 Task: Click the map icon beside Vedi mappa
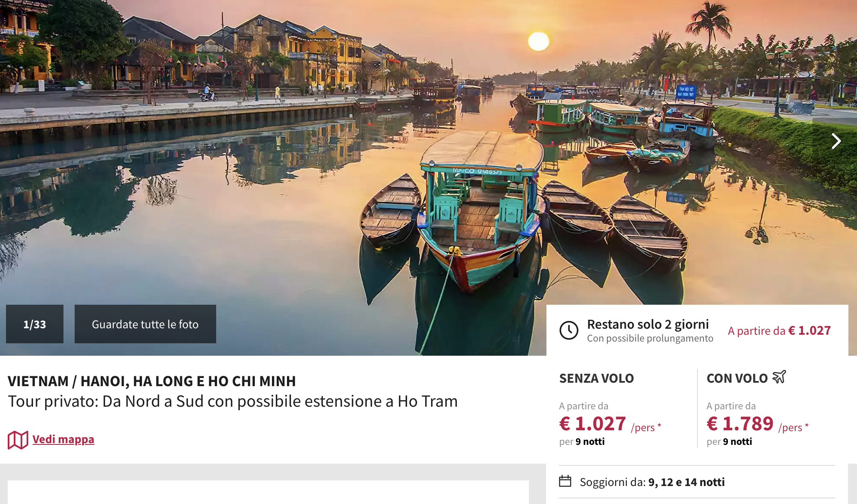[18, 440]
